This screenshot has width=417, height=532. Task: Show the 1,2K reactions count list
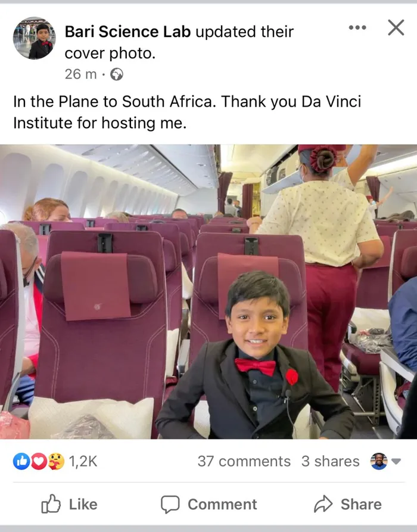pos(85,461)
